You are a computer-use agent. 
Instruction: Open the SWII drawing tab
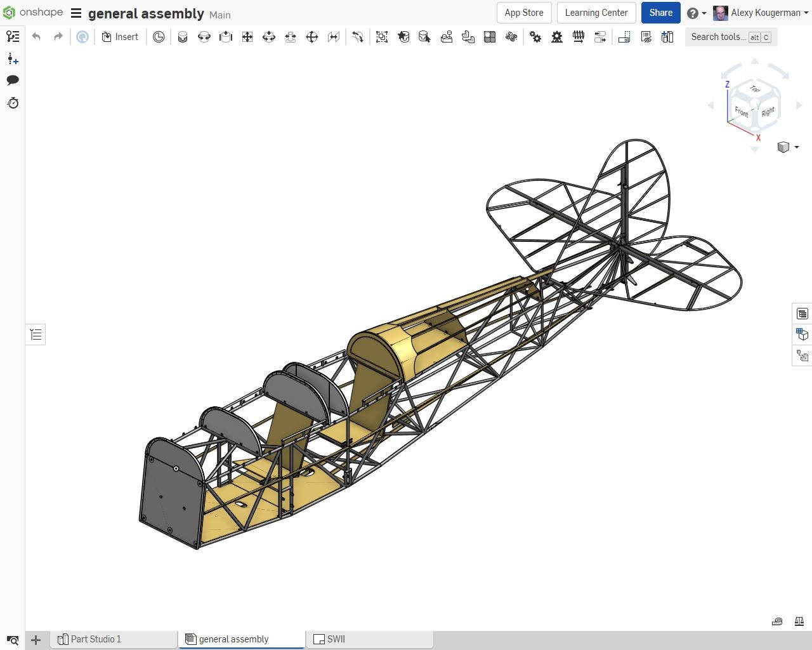336,639
